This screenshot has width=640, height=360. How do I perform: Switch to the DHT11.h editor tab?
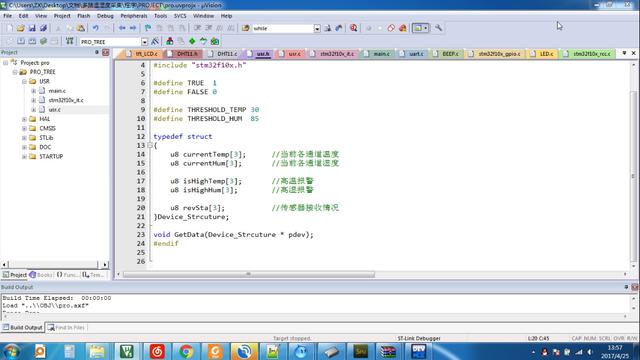click(183, 54)
